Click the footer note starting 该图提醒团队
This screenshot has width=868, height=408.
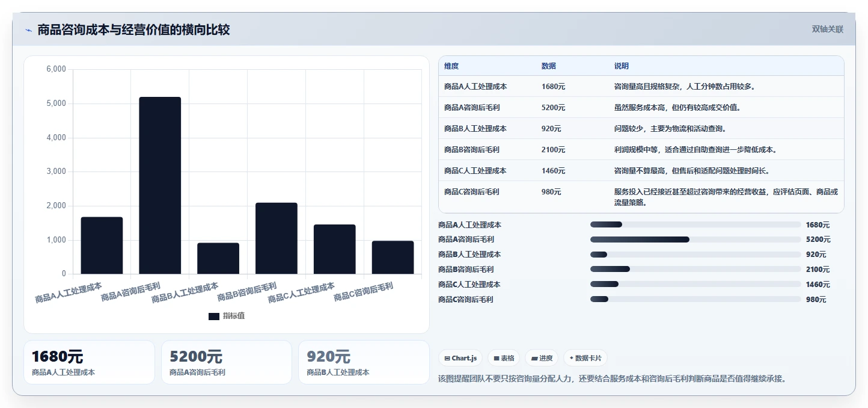[613, 379]
